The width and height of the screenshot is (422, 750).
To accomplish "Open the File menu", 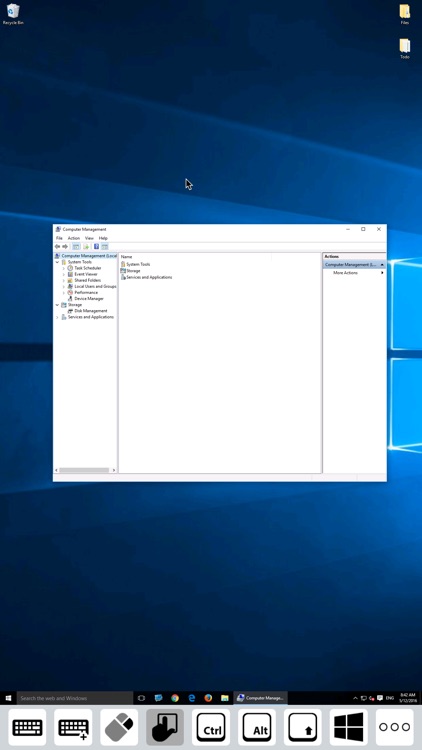I will (59, 238).
